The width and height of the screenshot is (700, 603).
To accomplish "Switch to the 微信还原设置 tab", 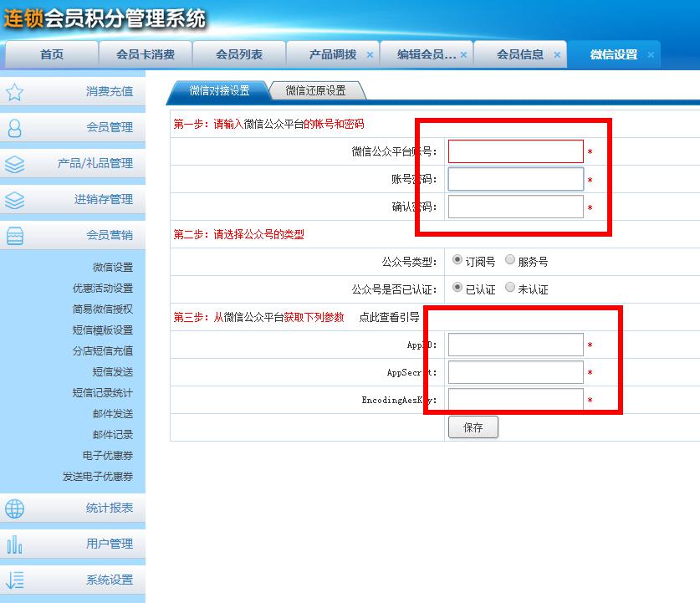I will click(315, 90).
